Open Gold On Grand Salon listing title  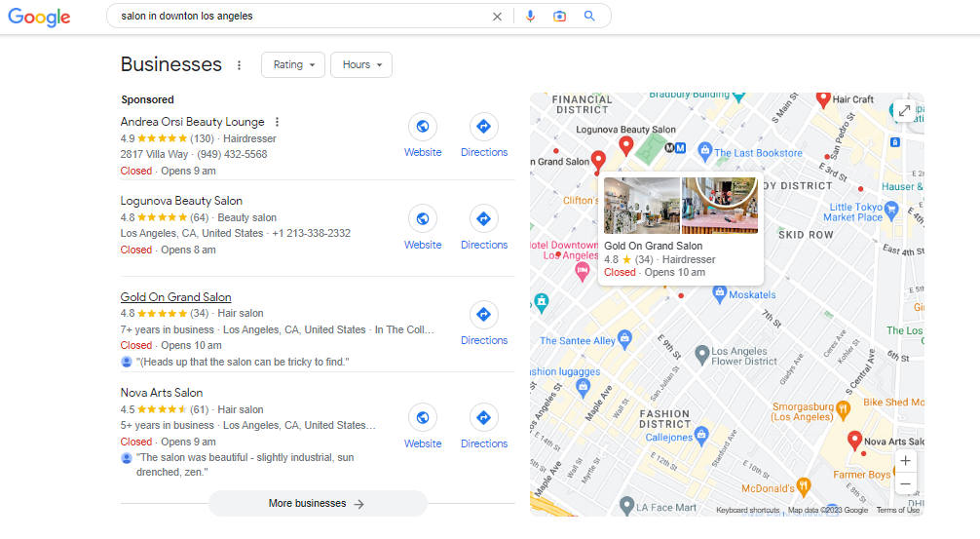[x=175, y=297]
